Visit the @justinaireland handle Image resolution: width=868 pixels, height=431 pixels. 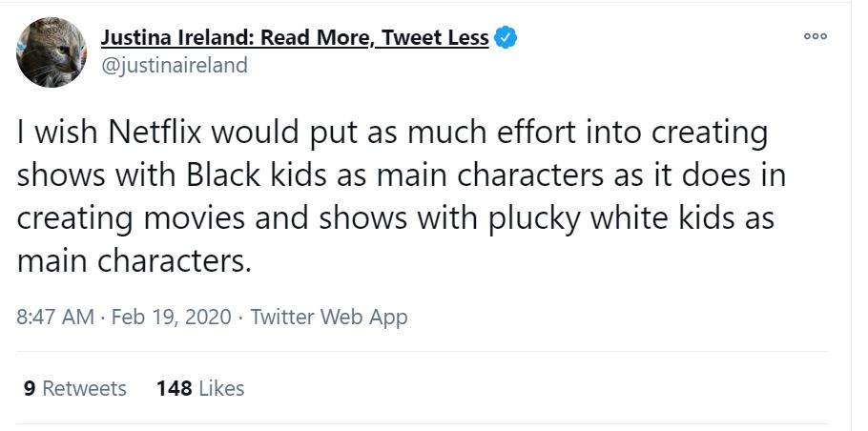174,65
